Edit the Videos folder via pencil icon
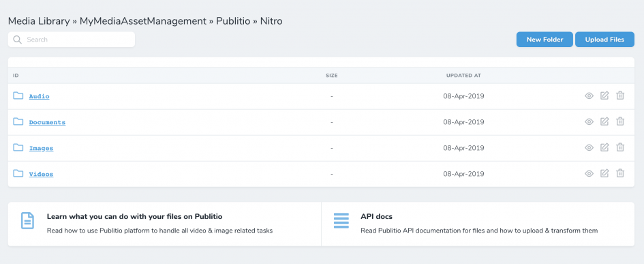The width and height of the screenshot is (644, 264). click(x=604, y=173)
